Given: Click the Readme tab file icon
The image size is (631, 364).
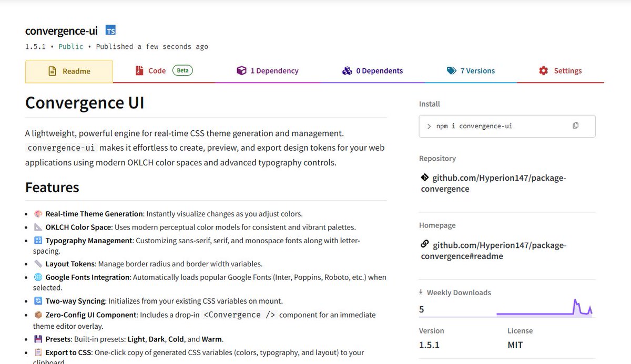Looking at the screenshot, I should pos(52,71).
